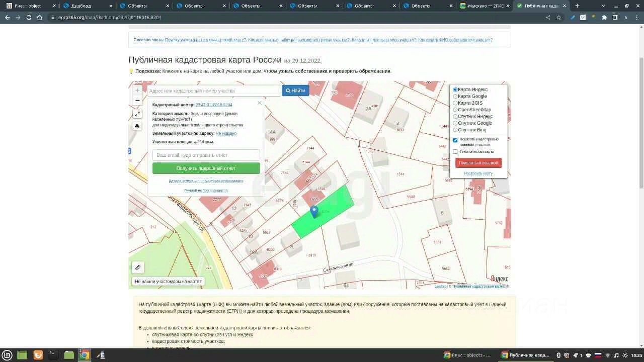The image size is (644, 362).
Task: Enable the Тематическая карта checkbox
Action: 455,151
